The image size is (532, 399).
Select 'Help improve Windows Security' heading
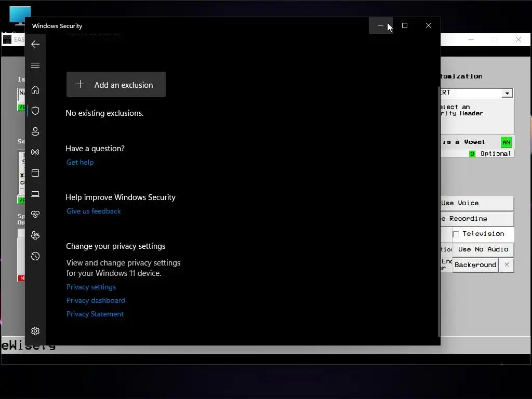[x=121, y=197]
